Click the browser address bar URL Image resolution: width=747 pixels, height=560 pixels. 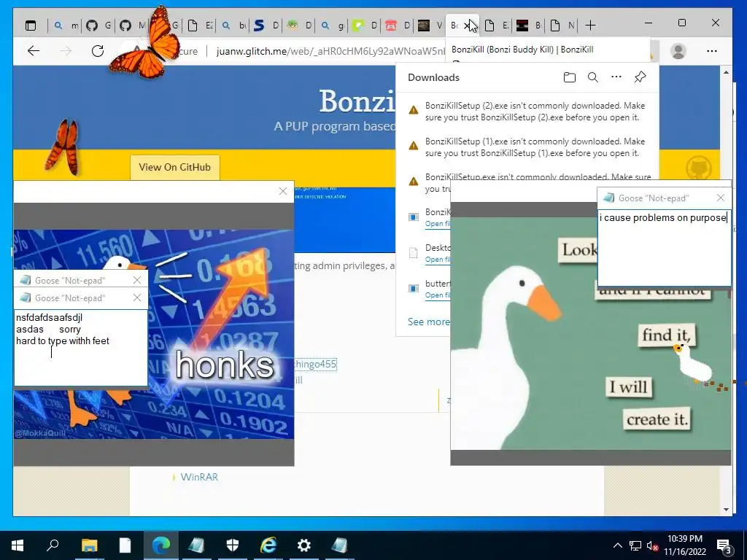point(330,51)
